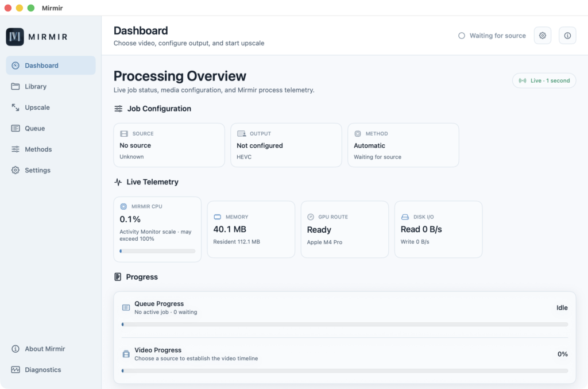Click the Idle queue status text
588x389 pixels.
click(x=562, y=307)
